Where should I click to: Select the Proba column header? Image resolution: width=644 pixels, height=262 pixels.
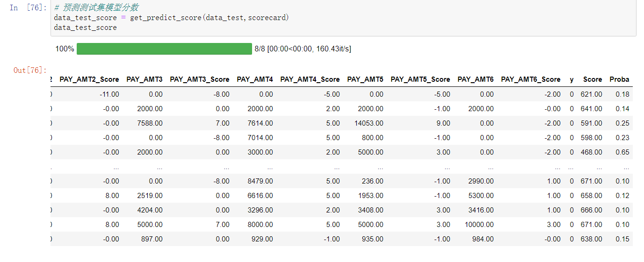click(619, 79)
